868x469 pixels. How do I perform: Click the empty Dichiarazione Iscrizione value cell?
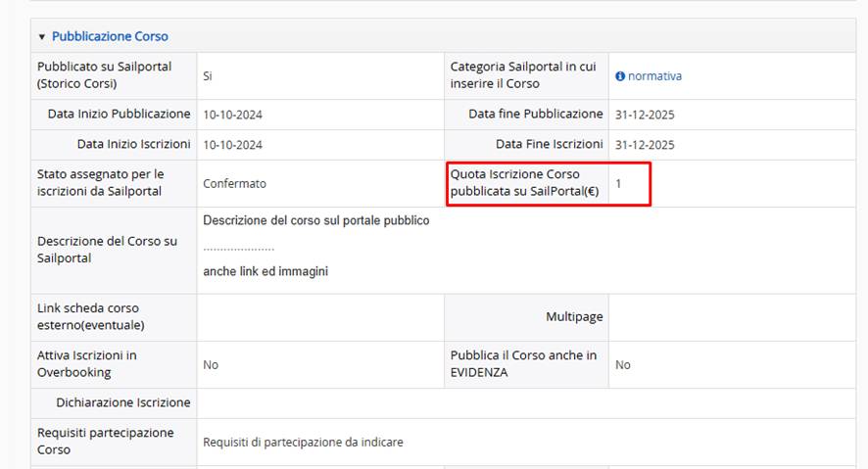click(526, 403)
